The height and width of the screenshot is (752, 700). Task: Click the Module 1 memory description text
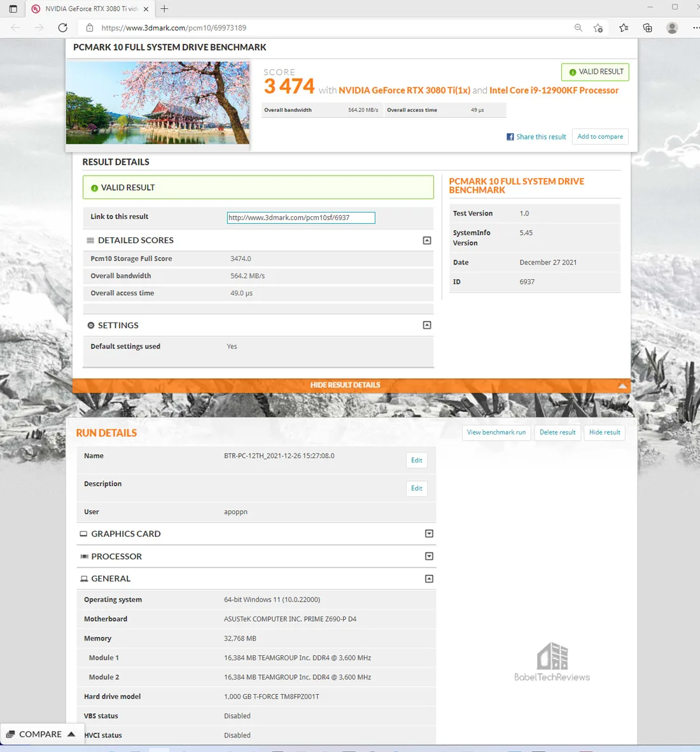point(297,658)
